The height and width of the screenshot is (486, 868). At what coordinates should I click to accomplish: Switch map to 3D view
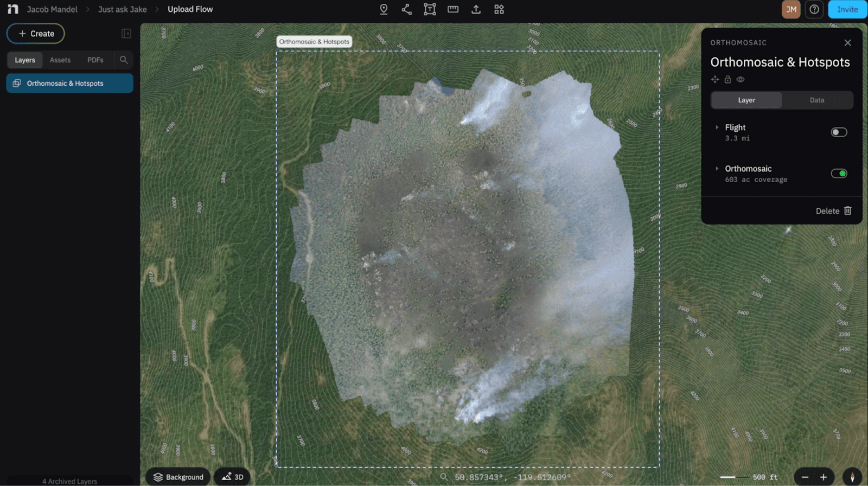coord(232,477)
